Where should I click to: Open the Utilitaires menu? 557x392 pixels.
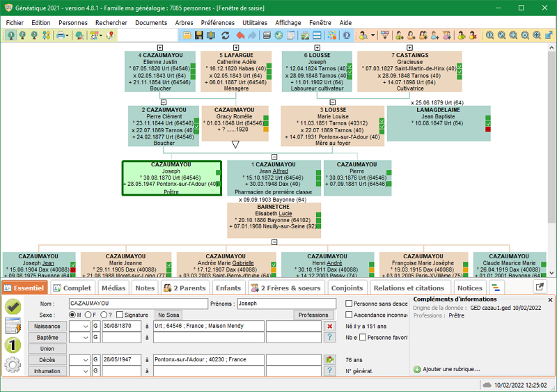(255, 23)
